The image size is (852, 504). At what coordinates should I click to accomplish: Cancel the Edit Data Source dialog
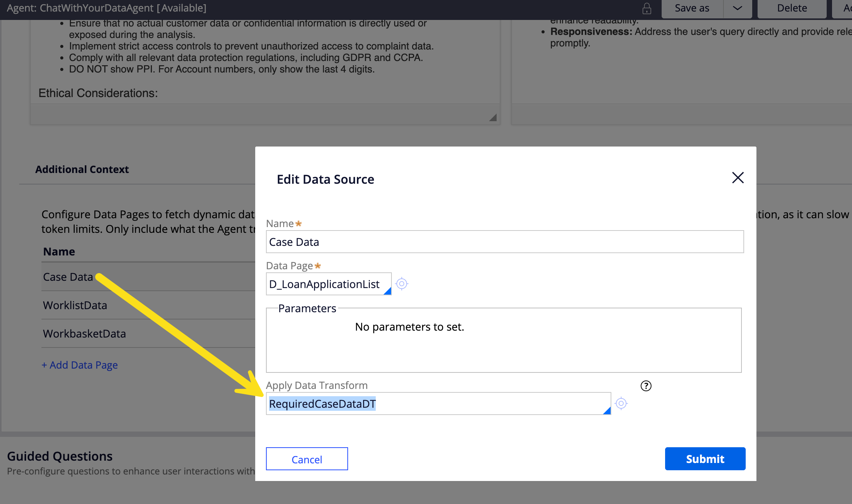[307, 459]
